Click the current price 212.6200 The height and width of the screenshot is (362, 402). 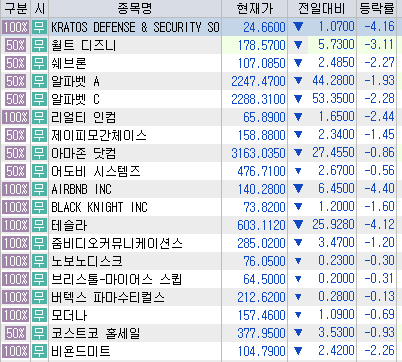[262, 297]
